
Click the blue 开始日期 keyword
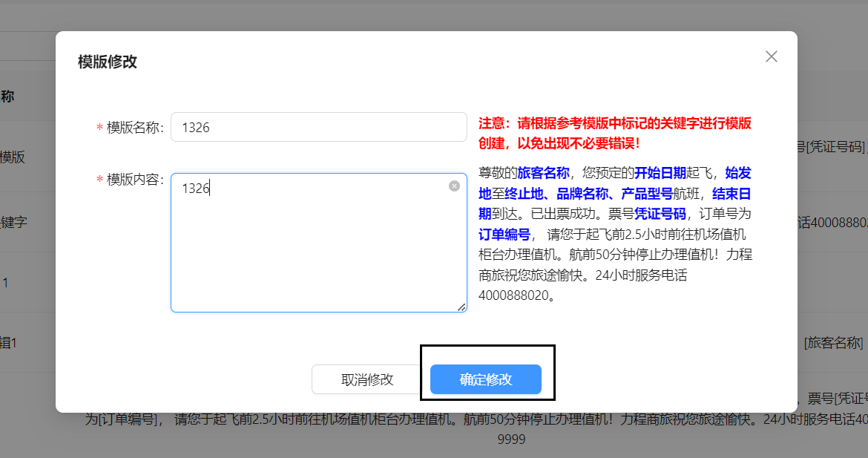pyautogui.click(x=660, y=174)
